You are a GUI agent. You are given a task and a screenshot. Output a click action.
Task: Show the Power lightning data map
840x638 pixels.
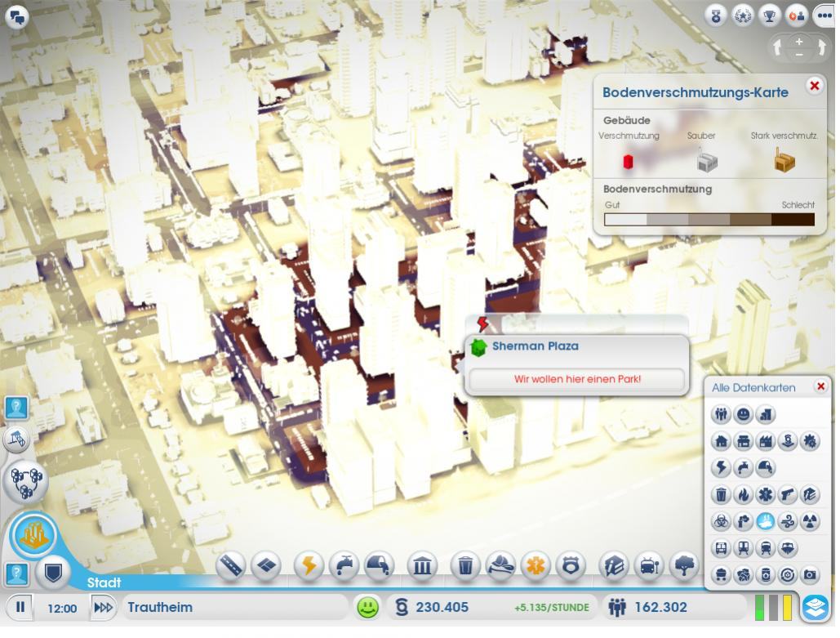pyautogui.click(x=721, y=467)
